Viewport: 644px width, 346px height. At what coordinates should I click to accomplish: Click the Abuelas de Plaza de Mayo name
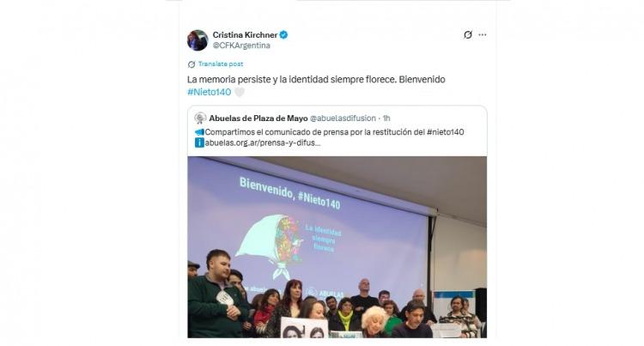coord(258,118)
